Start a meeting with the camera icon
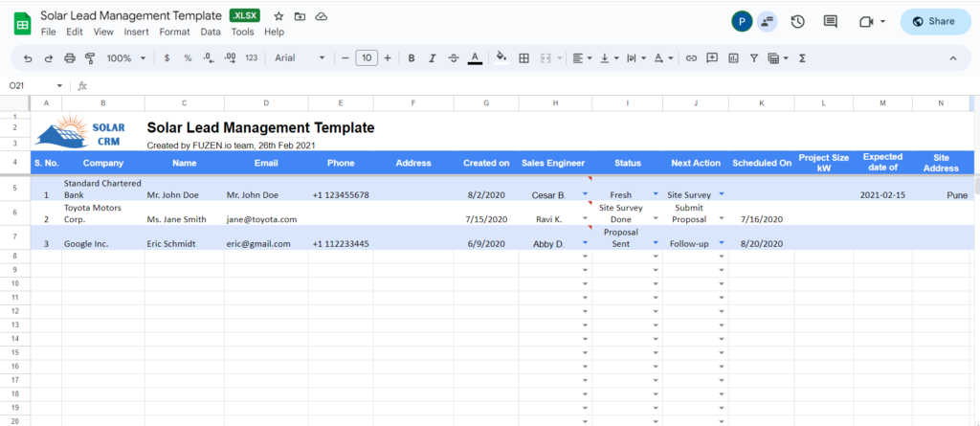Screen dimensions: 980x426 pos(865,22)
